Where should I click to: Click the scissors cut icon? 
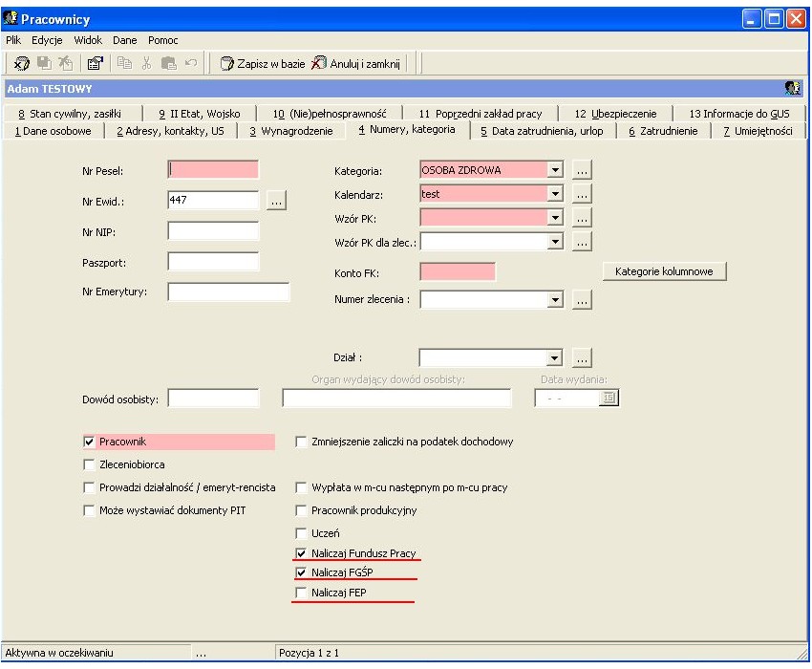click(146, 63)
